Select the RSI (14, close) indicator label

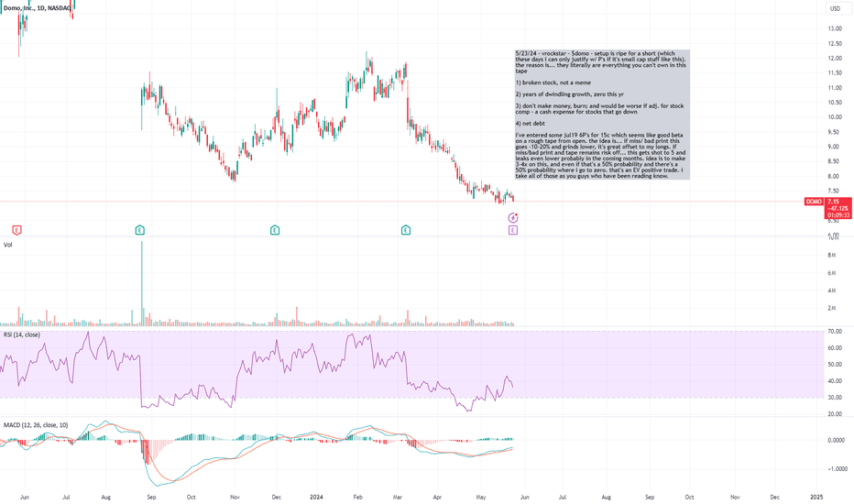click(x=22, y=334)
